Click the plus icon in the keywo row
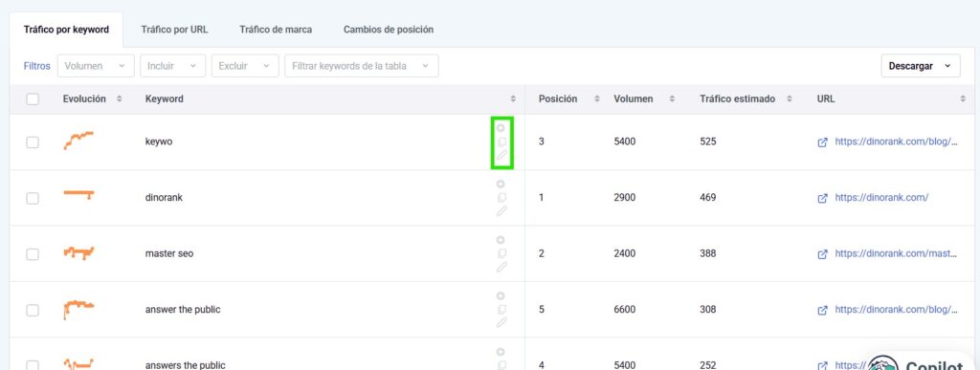 (x=501, y=128)
